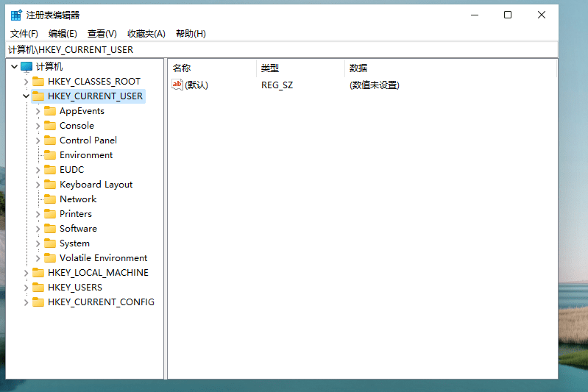
Task: Collapse the 计算机 root node
Action: (x=14, y=67)
